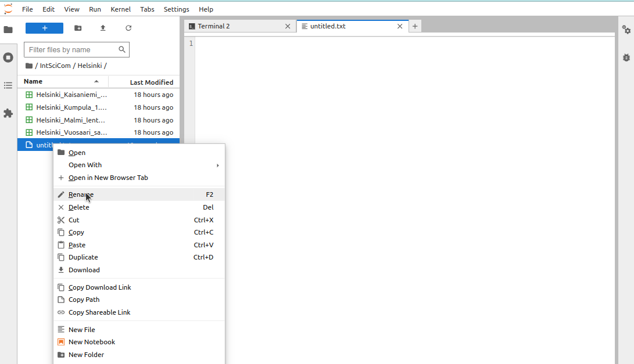Select New Notebook in the context menu
The width and height of the screenshot is (634, 364).
click(x=139, y=342)
